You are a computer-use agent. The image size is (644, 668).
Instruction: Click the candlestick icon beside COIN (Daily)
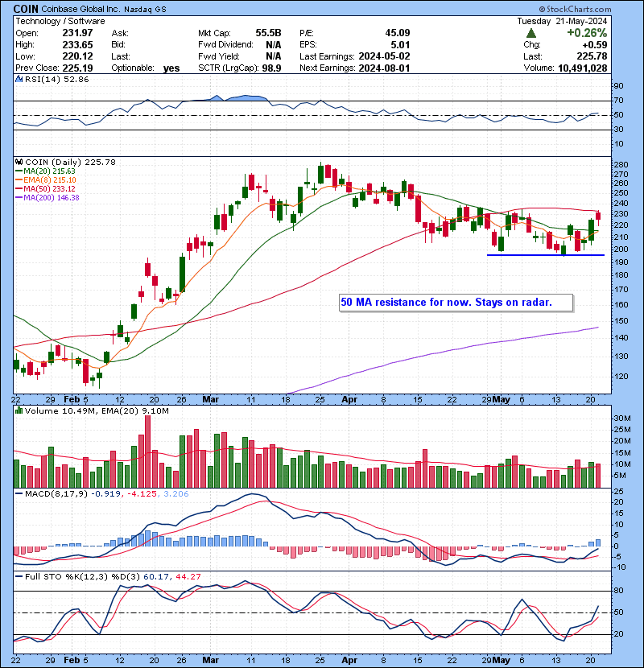point(19,162)
